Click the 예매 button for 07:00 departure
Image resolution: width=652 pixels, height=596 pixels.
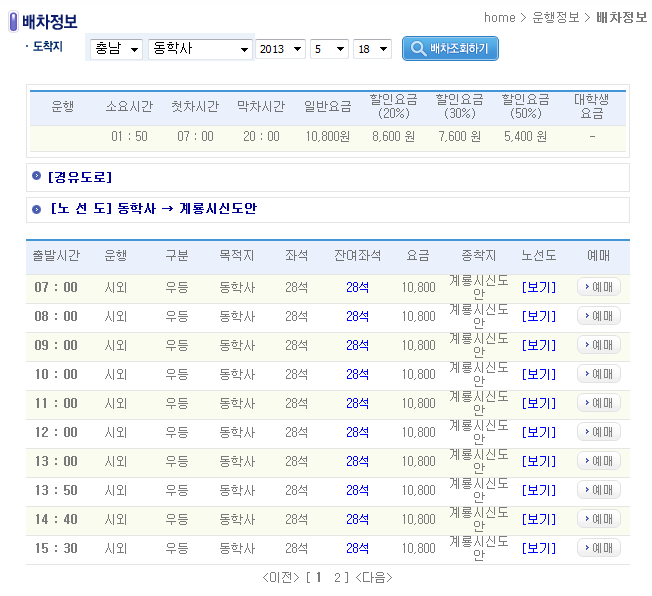598,287
